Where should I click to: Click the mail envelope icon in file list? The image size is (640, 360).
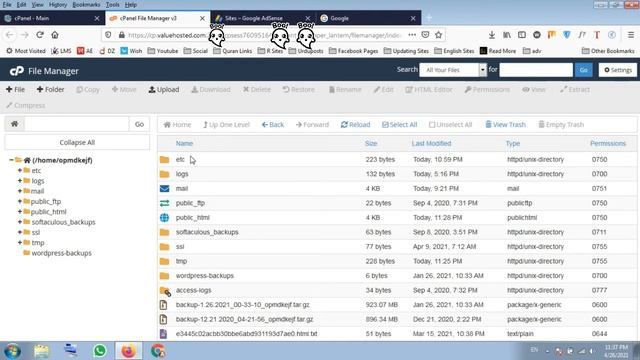[x=164, y=189]
